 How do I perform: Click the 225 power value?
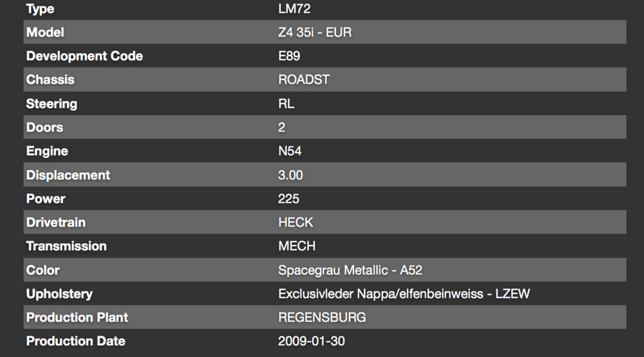pyautogui.click(x=289, y=199)
